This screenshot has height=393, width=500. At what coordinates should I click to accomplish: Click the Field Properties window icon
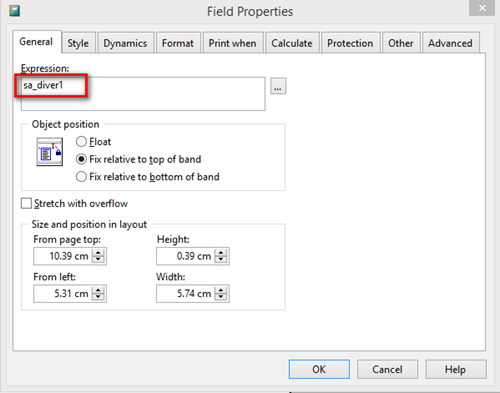click(14, 11)
